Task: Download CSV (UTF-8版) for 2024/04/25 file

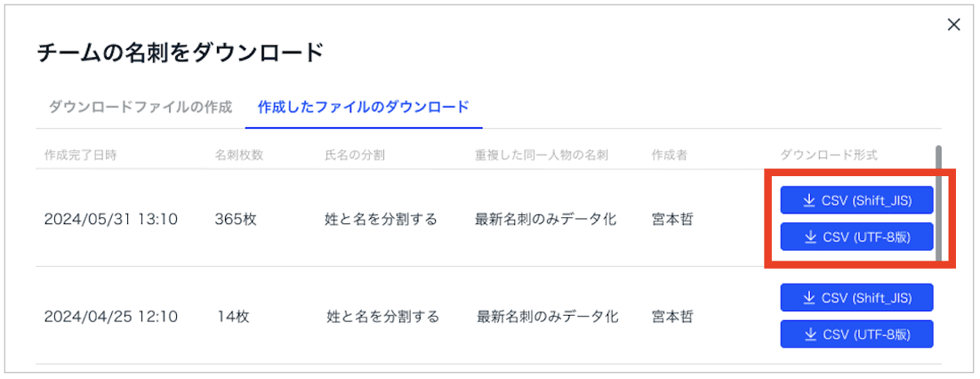Action: [856, 335]
